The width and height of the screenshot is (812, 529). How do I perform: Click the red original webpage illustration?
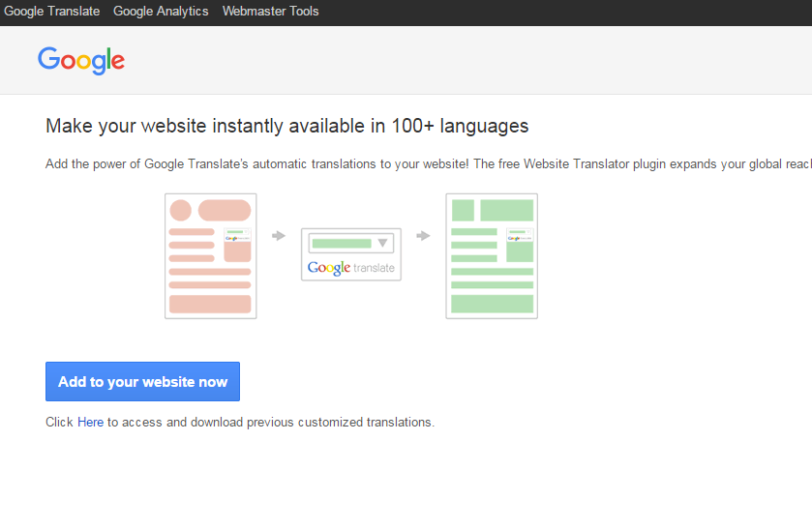(211, 256)
